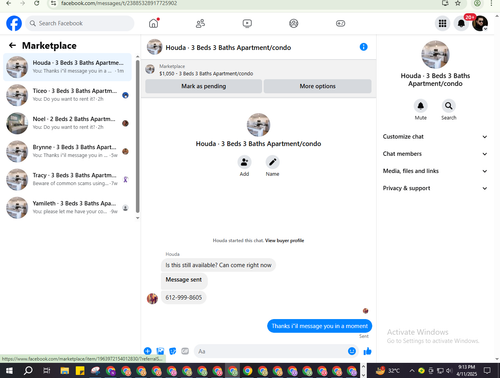The height and width of the screenshot is (378, 500).
Task: Open emoji picker in message box
Action: [x=352, y=351]
